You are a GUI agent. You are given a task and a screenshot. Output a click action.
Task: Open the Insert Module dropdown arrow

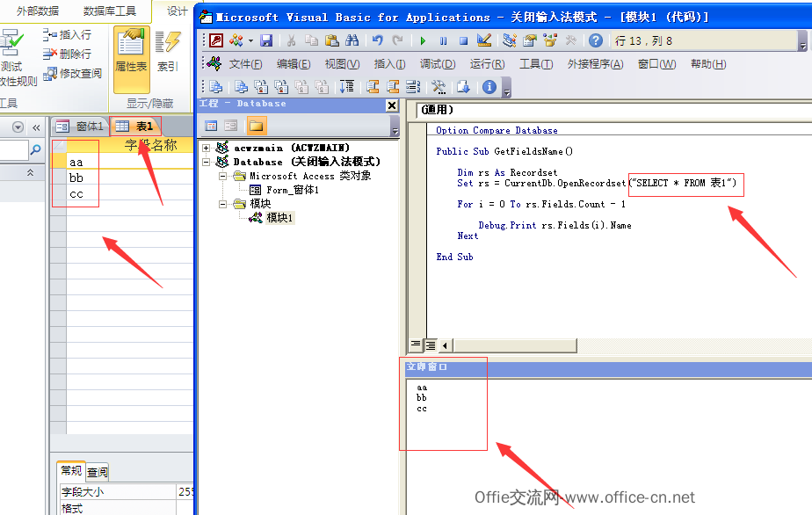(250, 40)
